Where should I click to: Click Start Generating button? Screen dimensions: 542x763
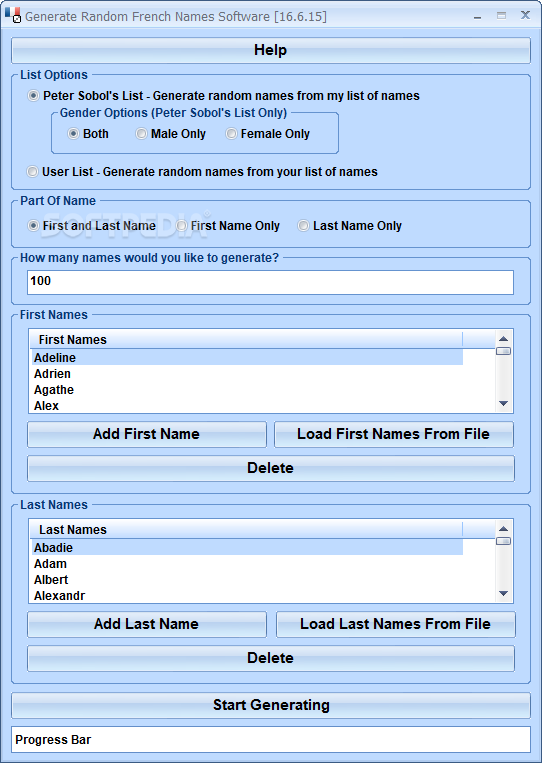[271, 705]
